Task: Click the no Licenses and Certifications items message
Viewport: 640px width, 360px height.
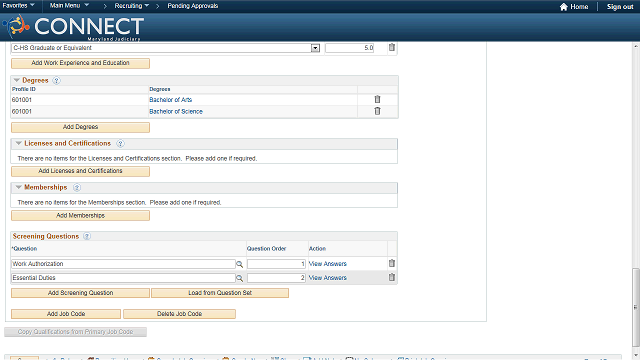Action: (137, 158)
